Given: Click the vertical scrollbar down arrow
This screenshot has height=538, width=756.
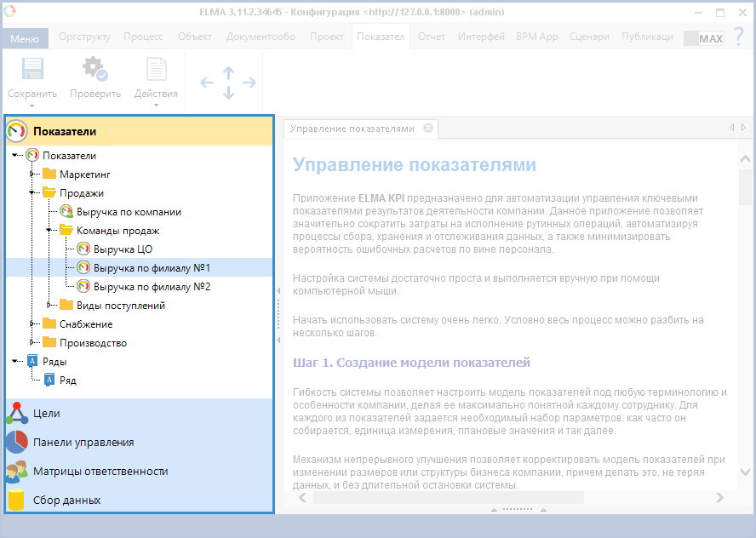Looking at the screenshot, I should [x=746, y=472].
